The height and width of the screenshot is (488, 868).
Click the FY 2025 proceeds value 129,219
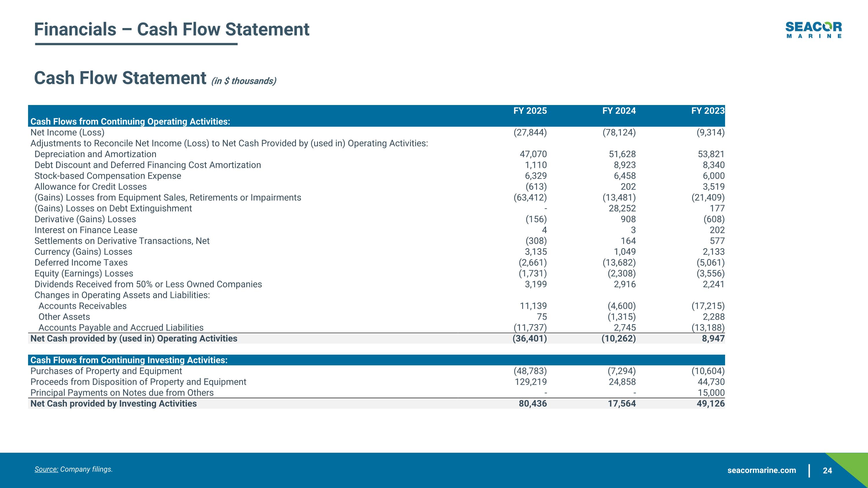pos(530,382)
